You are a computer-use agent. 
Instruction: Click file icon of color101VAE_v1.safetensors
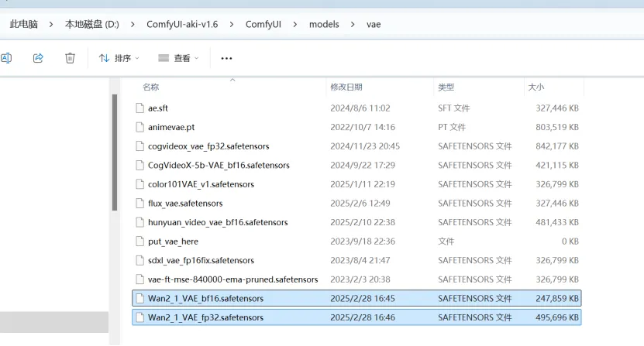(x=140, y=184)
